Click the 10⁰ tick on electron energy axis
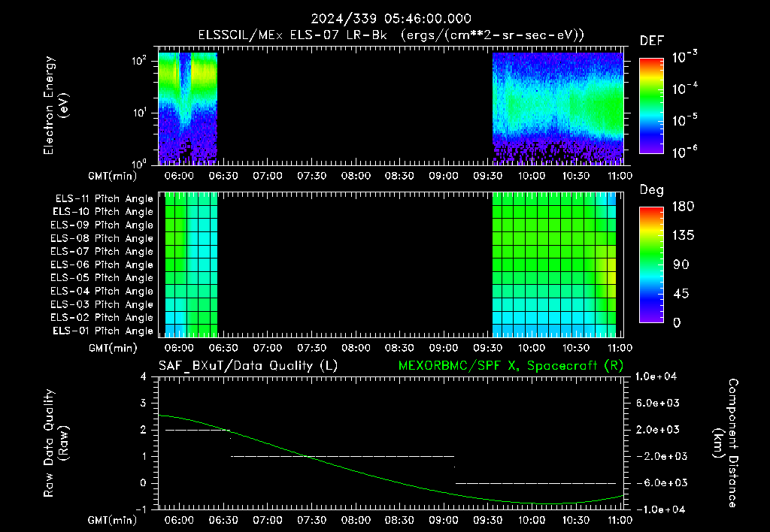 [x=139, y=163]
